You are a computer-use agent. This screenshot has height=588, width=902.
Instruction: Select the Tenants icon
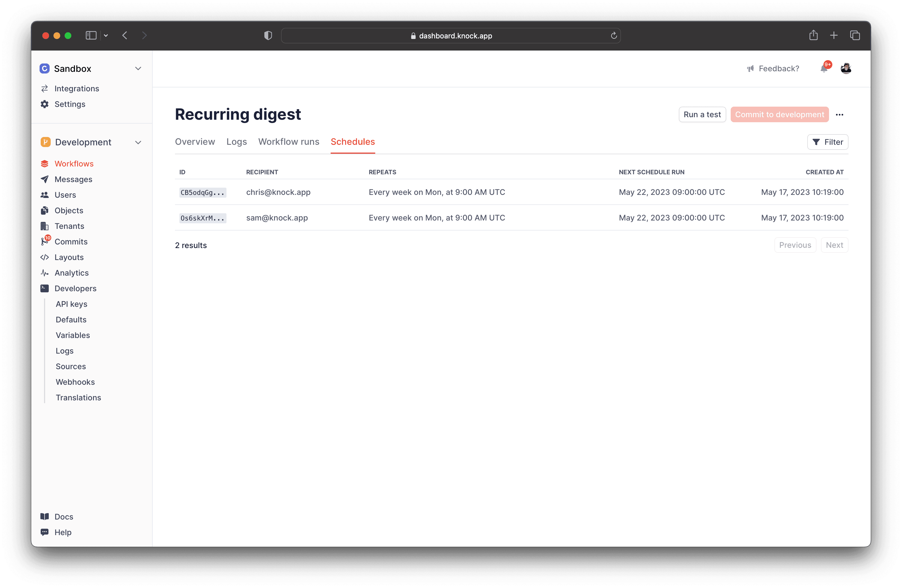click(44, 226)
